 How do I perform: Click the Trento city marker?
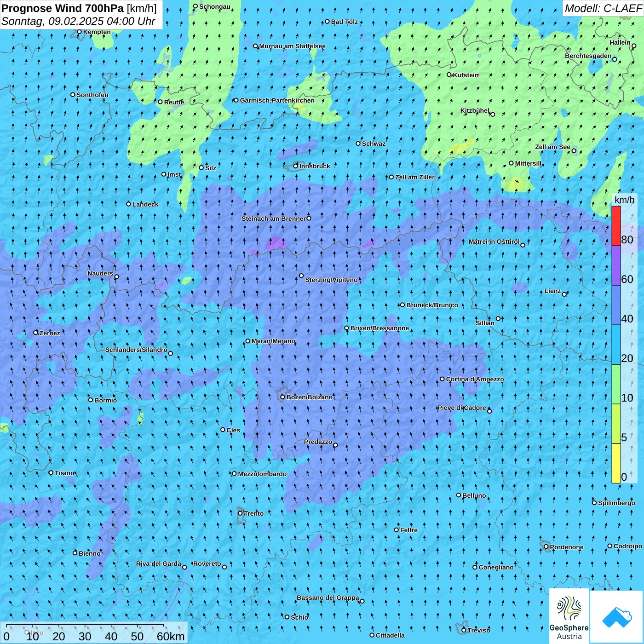(x=240, y=513)
